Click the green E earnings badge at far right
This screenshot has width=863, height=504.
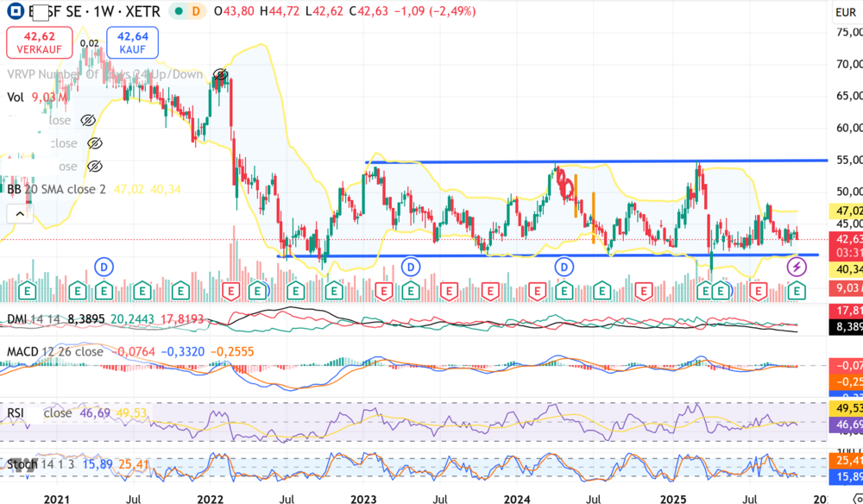pyautogui.click(x=795, y=291)
